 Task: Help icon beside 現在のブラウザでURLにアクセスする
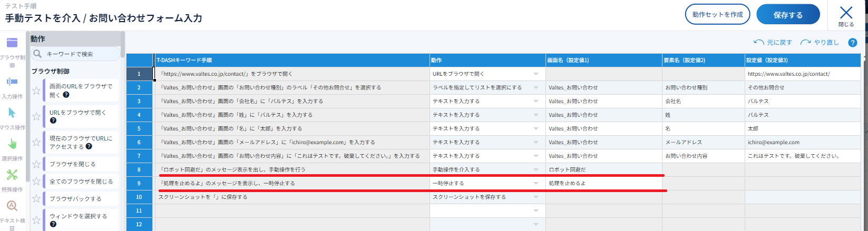(89, 147)
